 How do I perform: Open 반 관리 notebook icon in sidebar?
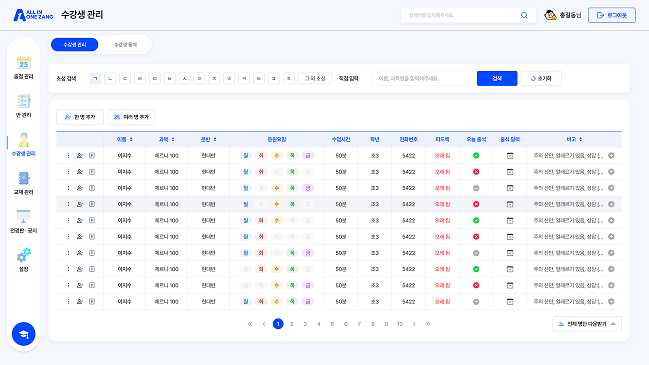pyautogui.click(x=24, y=101)
